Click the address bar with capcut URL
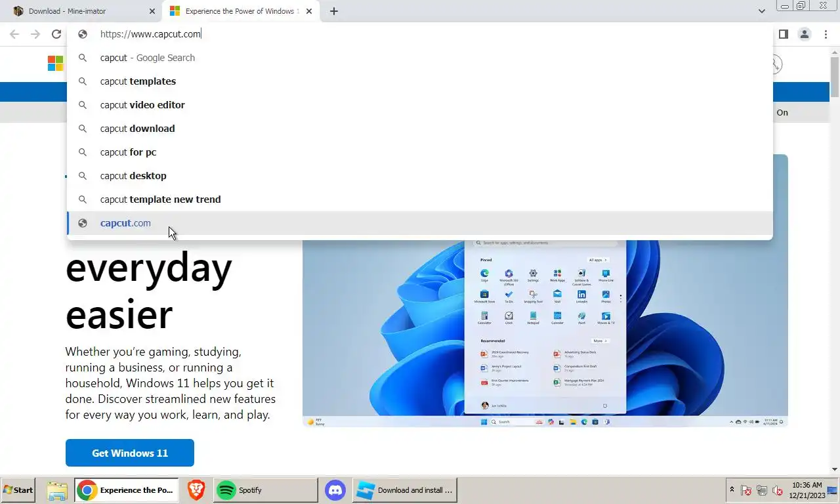This screenshot has height=504, width=840. point(420,34)
